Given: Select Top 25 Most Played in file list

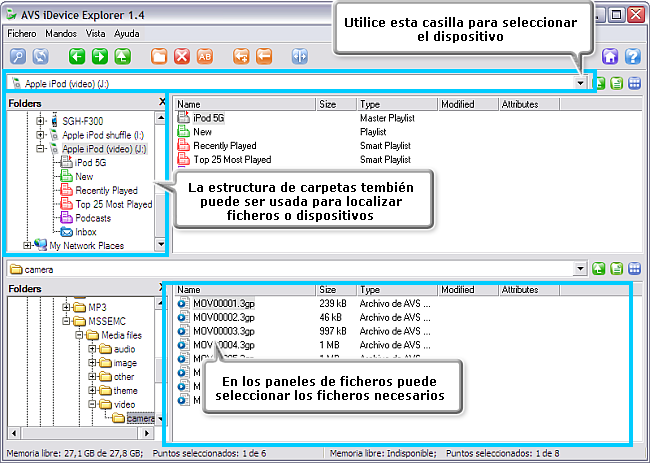Looking at the screenshot, I should pos(232,160).
